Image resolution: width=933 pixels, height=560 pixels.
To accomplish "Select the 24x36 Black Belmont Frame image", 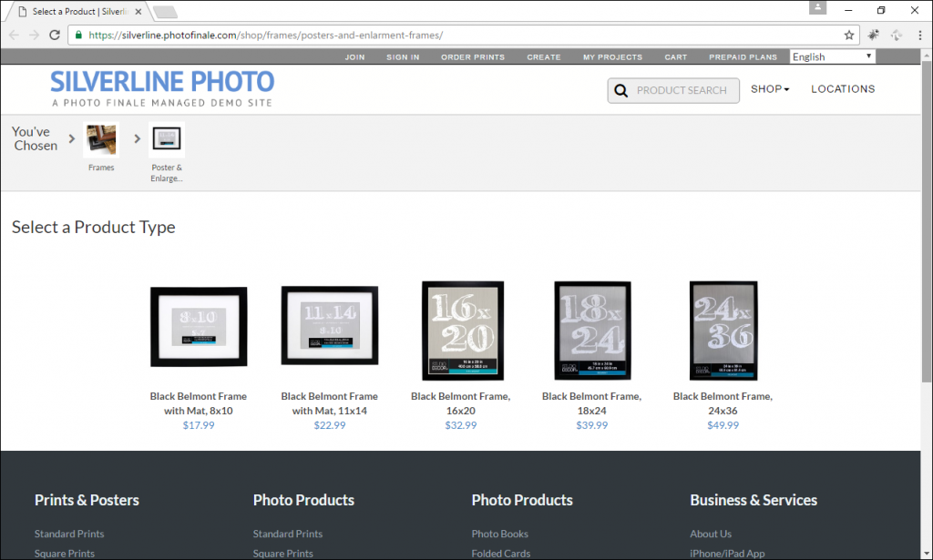I will 723,331.
